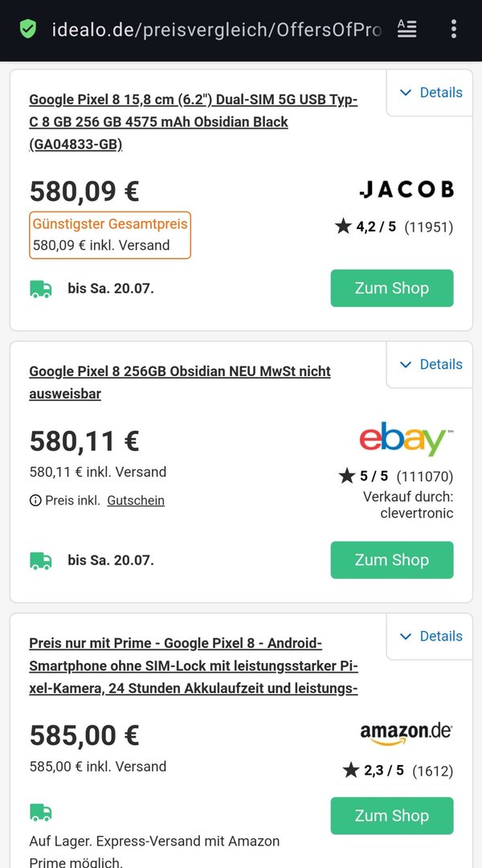482x868 pixels.
Task: Go to JACOB shop via Zum Shop
Action: click(392, 289)
